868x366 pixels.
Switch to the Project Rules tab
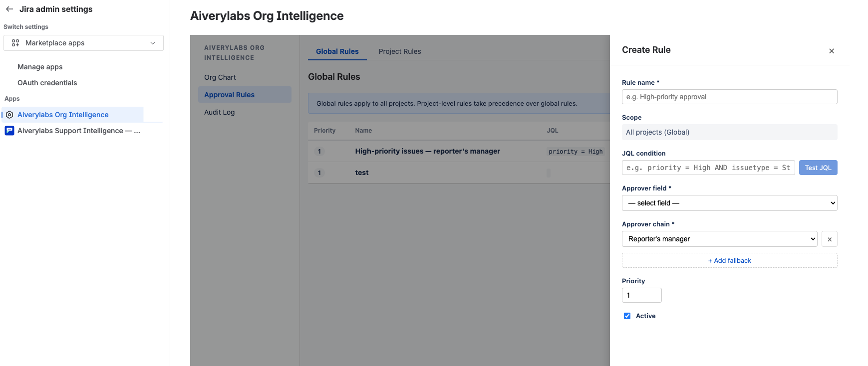point(400,51)
